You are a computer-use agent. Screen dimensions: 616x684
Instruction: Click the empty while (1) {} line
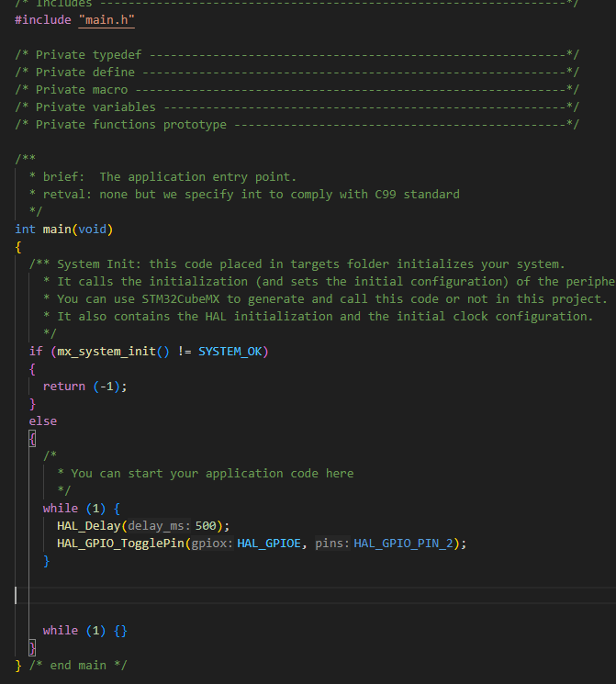click(x=84, y=631)
